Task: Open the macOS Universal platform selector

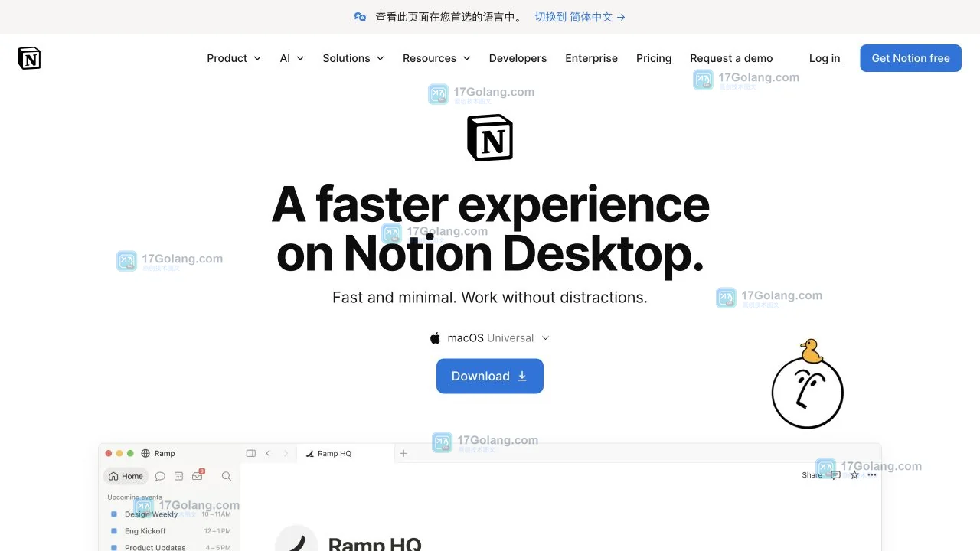Action: click(490, 338)
